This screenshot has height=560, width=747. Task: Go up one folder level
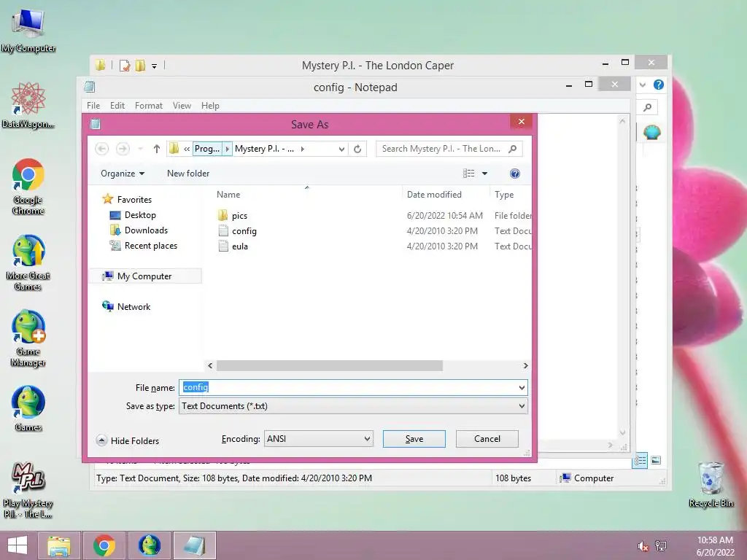(x=156, y=149)
